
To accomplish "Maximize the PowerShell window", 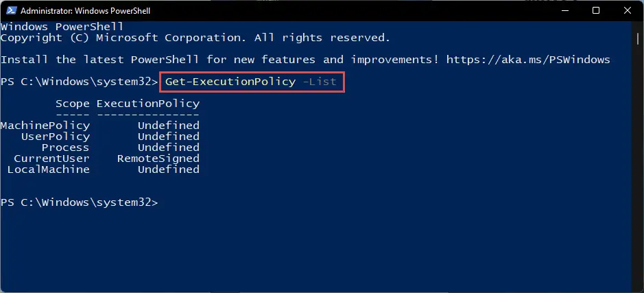I will point(596,11).
